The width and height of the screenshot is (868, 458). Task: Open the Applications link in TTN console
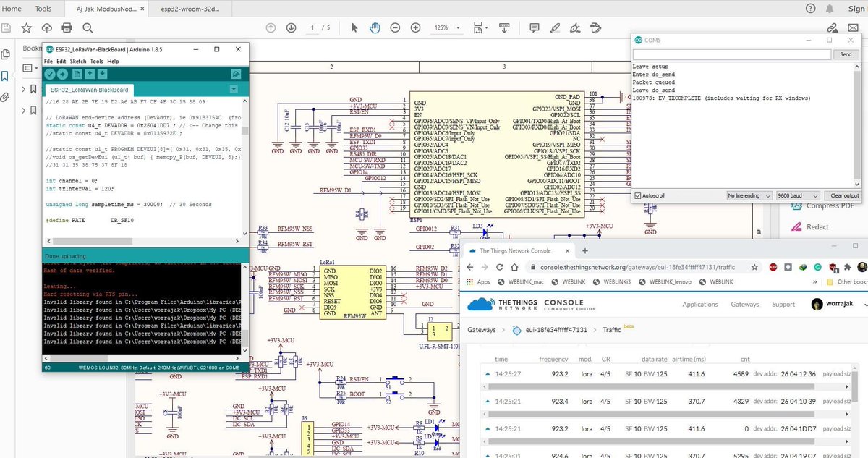pos(700,305)
